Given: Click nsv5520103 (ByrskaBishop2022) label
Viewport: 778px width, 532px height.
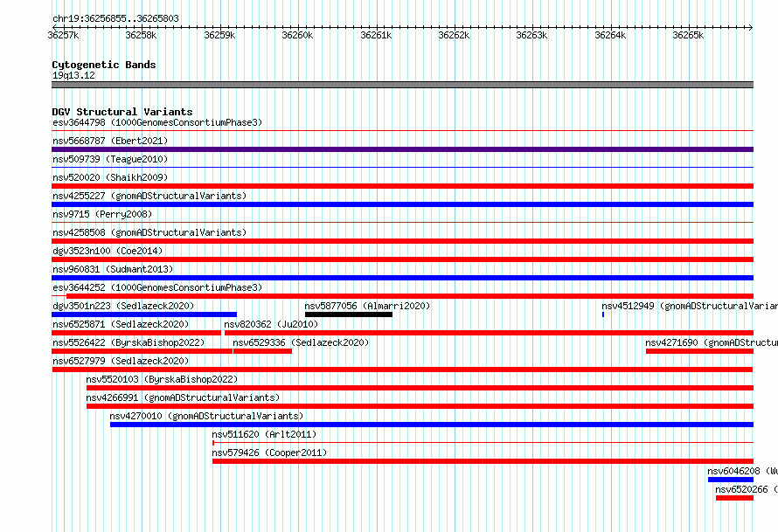Looking at the screenshot, I should click(162, 379).
